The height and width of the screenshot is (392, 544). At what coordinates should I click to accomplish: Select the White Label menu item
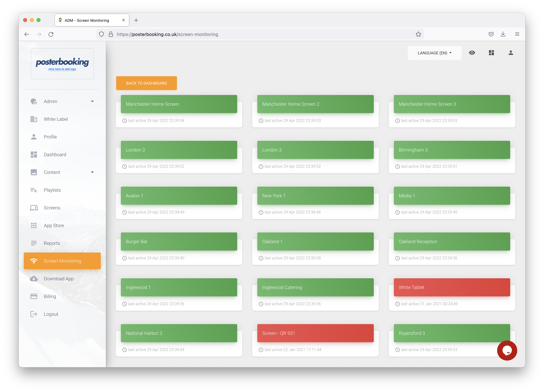coord(56,119)
